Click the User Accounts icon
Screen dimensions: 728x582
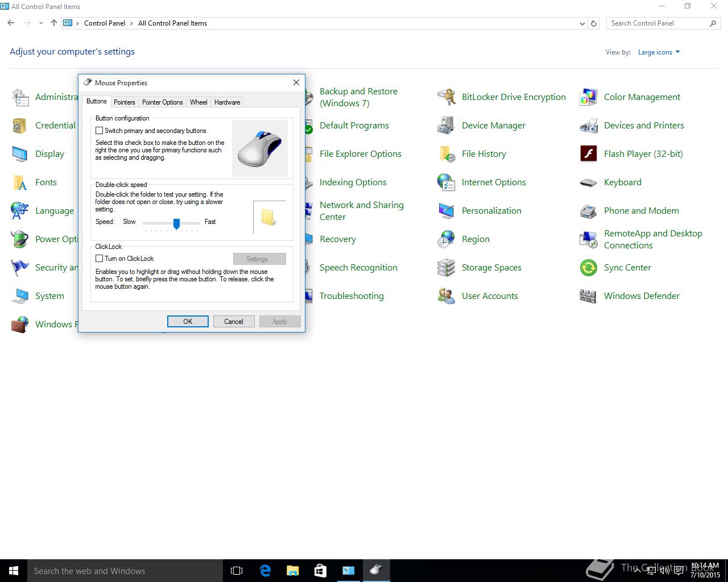pos(446,296)
